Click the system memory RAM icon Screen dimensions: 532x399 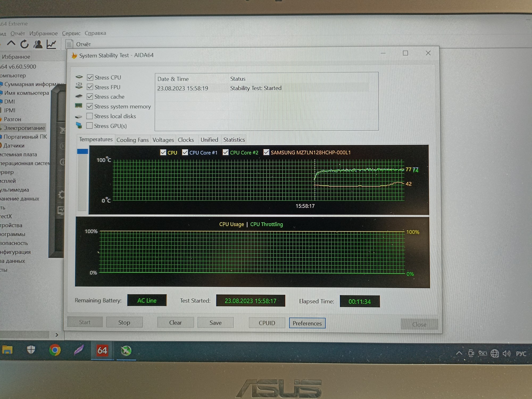point(78,105)
